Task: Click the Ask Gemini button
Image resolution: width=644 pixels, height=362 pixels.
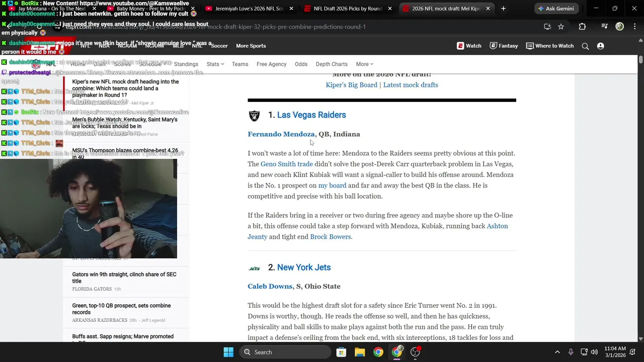Action: pos(556,9)
